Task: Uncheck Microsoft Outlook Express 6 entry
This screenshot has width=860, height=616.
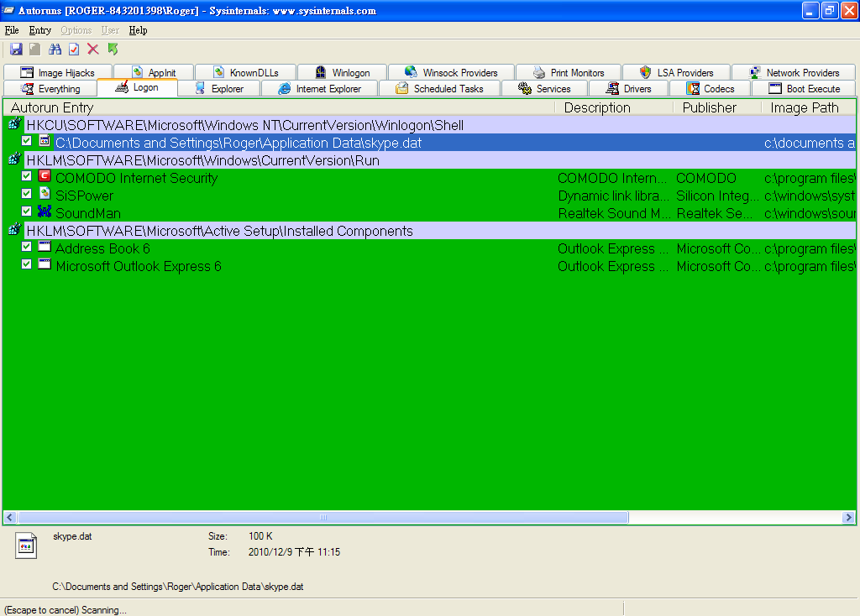Action: [x=26, y=264]
